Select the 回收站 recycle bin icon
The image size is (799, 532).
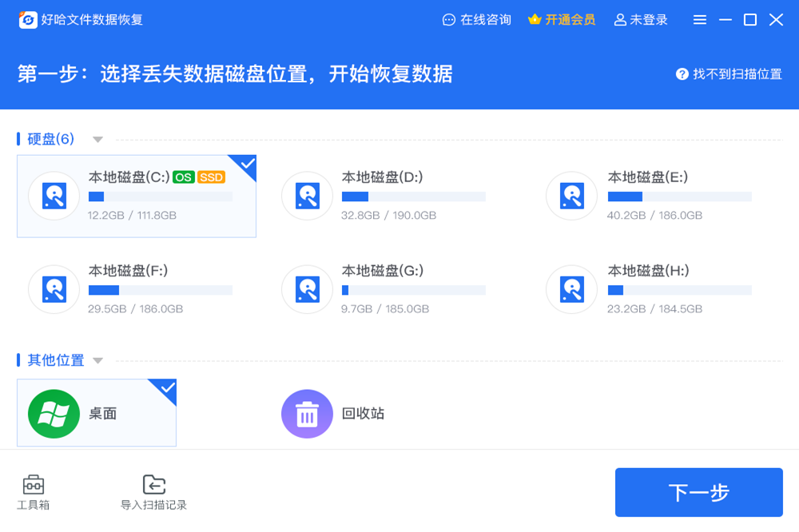click(307, 414)
